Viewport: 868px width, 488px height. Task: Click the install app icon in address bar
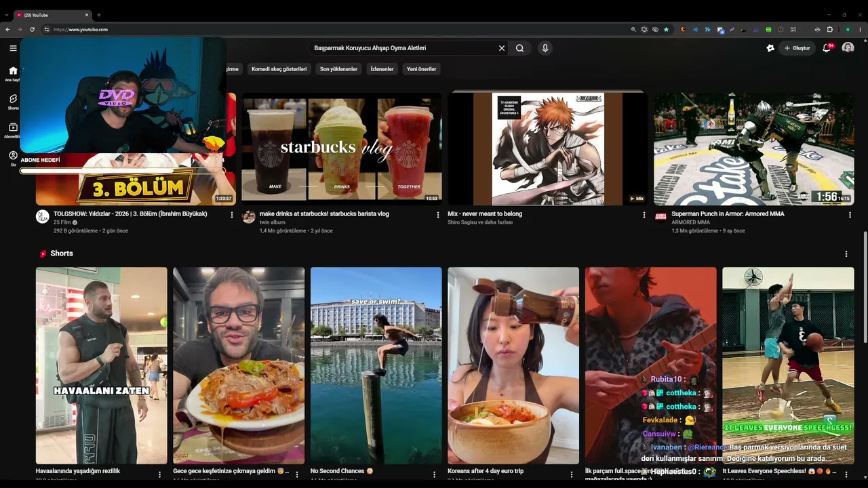644,30
